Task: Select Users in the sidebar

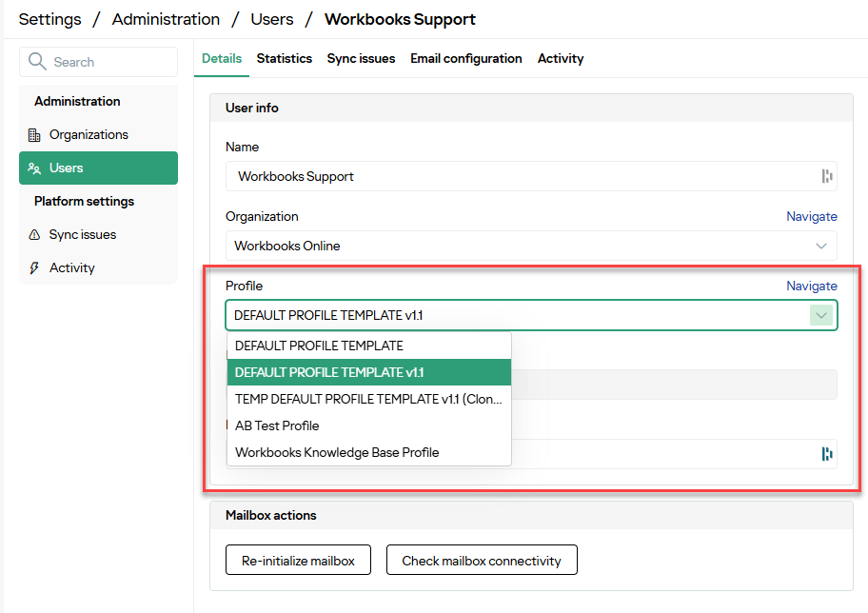Action: [x=98, y=168]
